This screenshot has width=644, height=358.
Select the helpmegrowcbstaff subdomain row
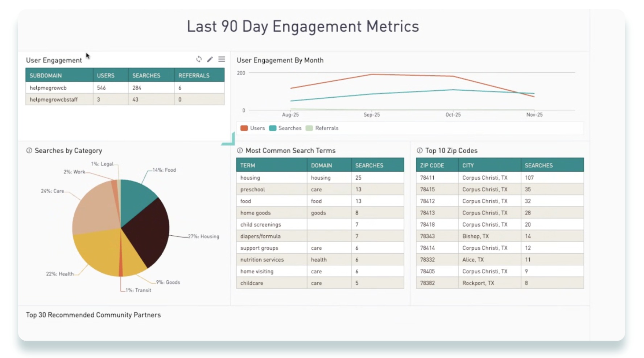pos(54,99)
